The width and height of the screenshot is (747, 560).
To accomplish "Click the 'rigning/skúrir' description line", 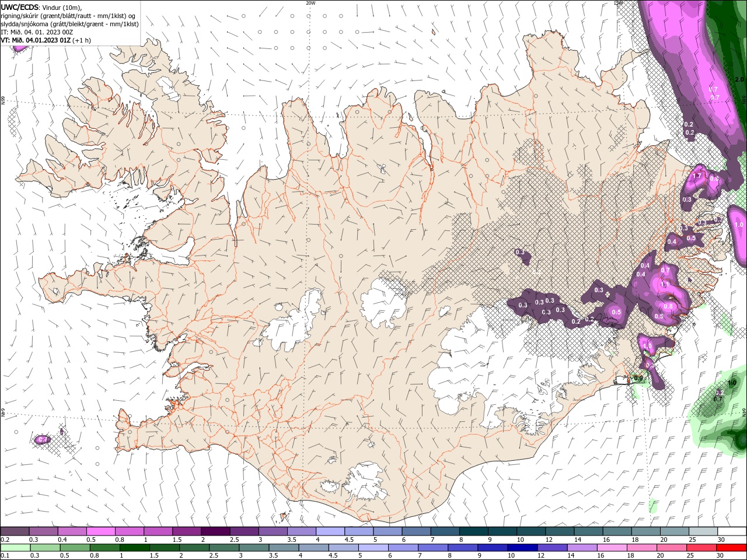I will pyautogui.click(x=69, y=16).
